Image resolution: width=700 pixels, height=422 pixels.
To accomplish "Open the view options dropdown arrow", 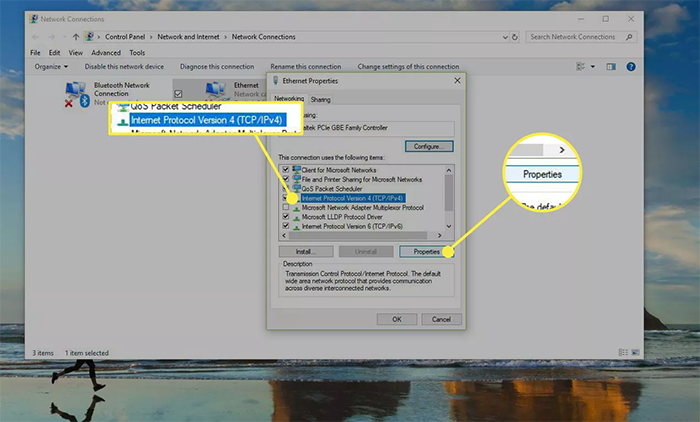I will 593,67.
